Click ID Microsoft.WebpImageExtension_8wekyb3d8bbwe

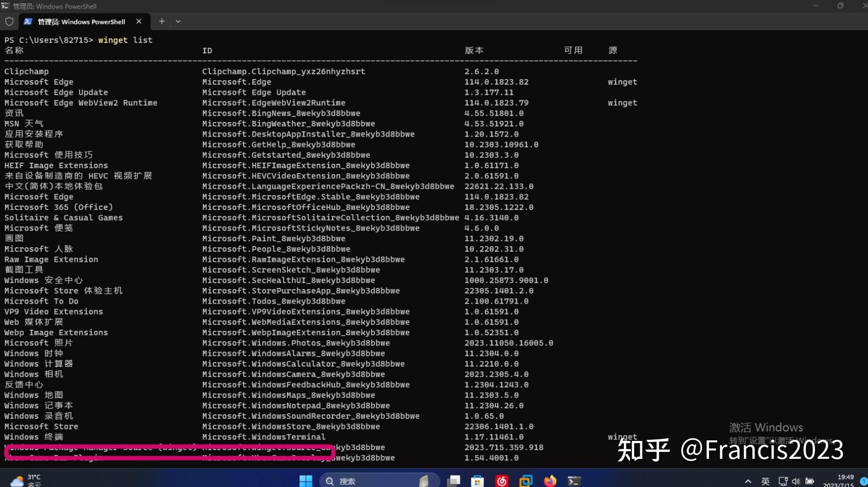point(306,332)
